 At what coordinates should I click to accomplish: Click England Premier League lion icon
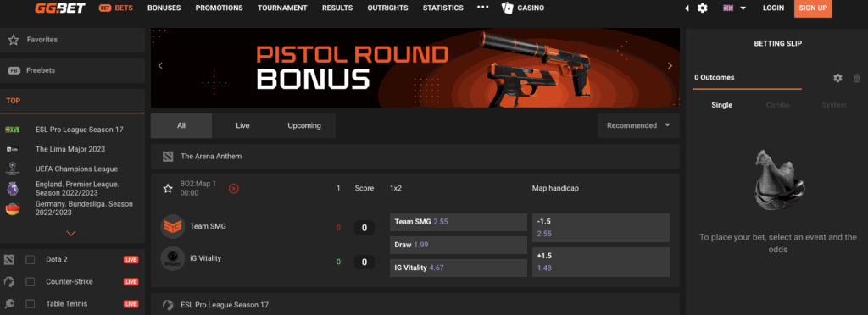tap(12, 189)
